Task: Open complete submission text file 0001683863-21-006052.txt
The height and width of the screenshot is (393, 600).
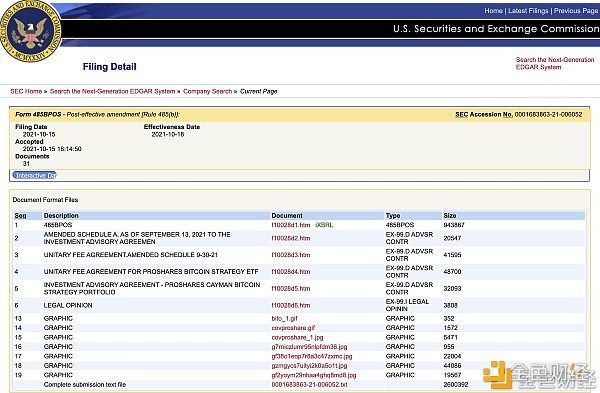Action: point(309,385)
